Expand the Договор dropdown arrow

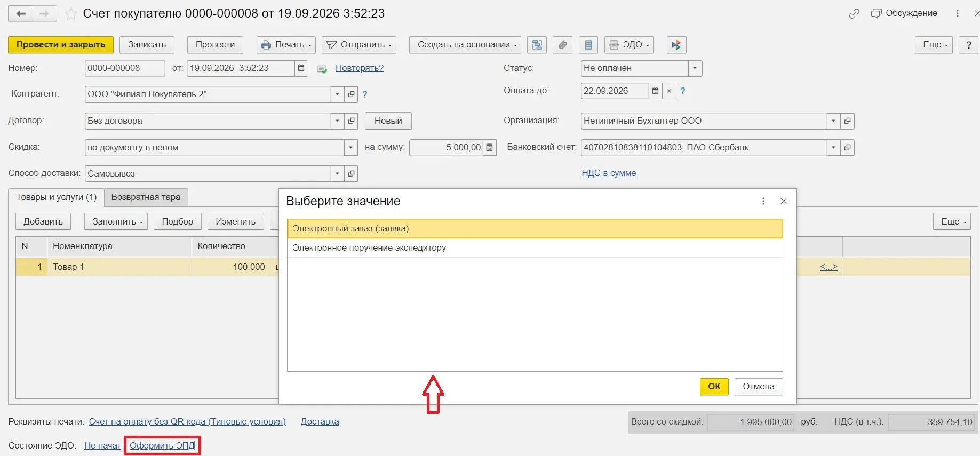click(x=337, y=121)
